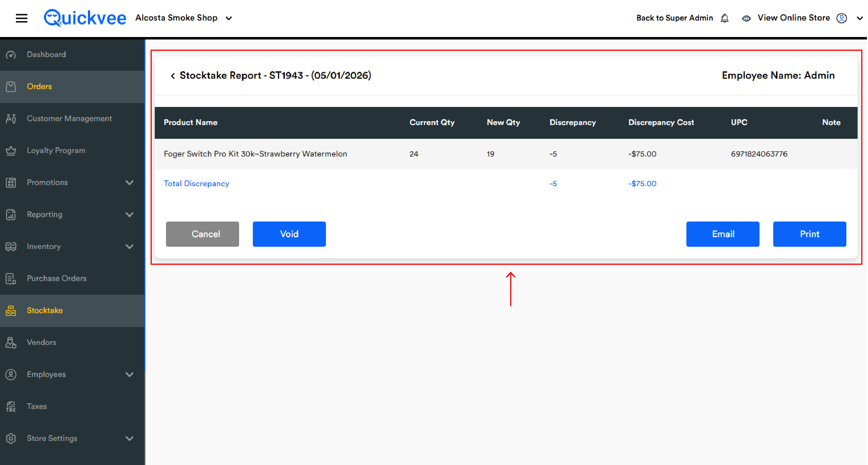Click the Inventory sidebar icon

point(11,246)
